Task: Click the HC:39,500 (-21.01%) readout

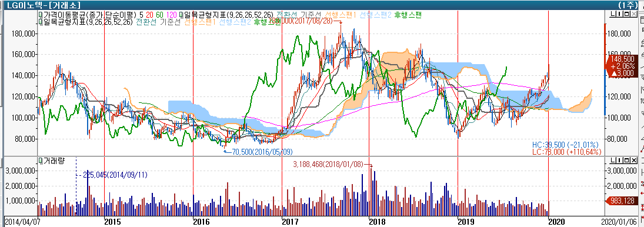Action: (x=565, y=145)
